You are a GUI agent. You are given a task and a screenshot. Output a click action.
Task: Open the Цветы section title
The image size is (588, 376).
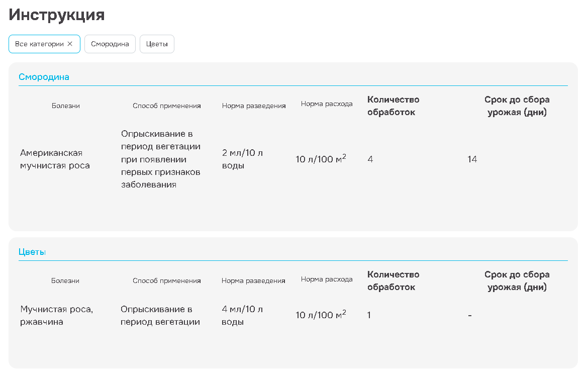click(32, 252)
